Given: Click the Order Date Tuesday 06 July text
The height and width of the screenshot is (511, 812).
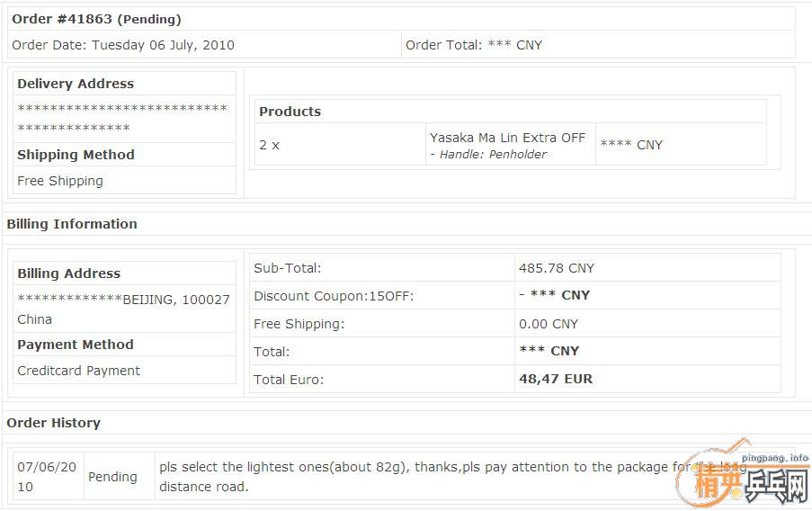Looking at the screenshot, I should [x=123, y=45].
